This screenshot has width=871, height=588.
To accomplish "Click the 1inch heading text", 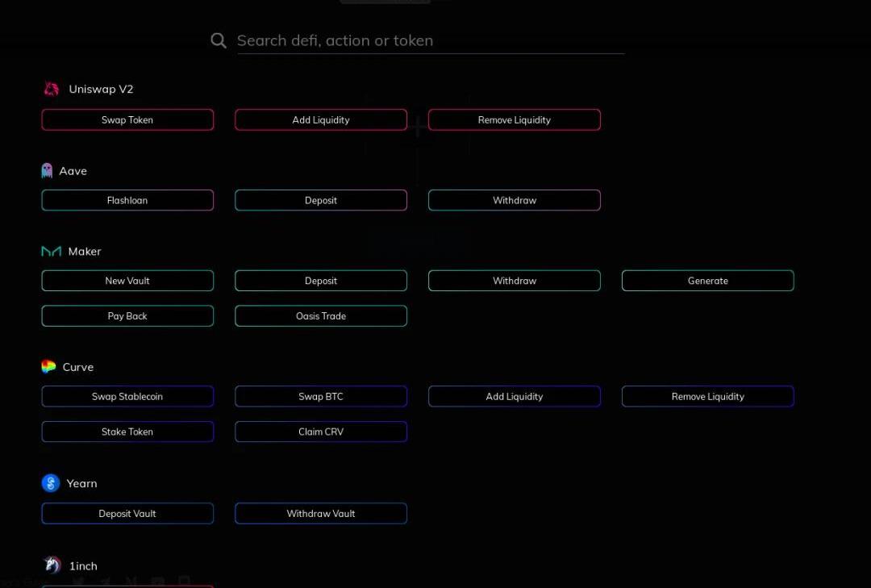I will (x=83, y=565).
